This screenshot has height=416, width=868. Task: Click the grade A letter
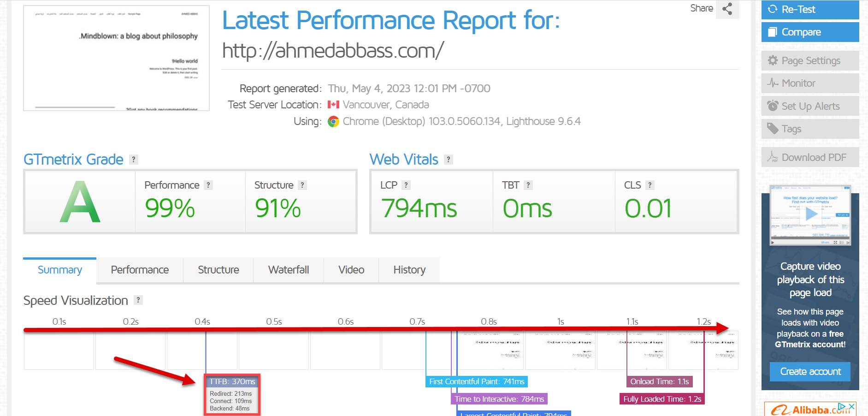pos(80,202)
